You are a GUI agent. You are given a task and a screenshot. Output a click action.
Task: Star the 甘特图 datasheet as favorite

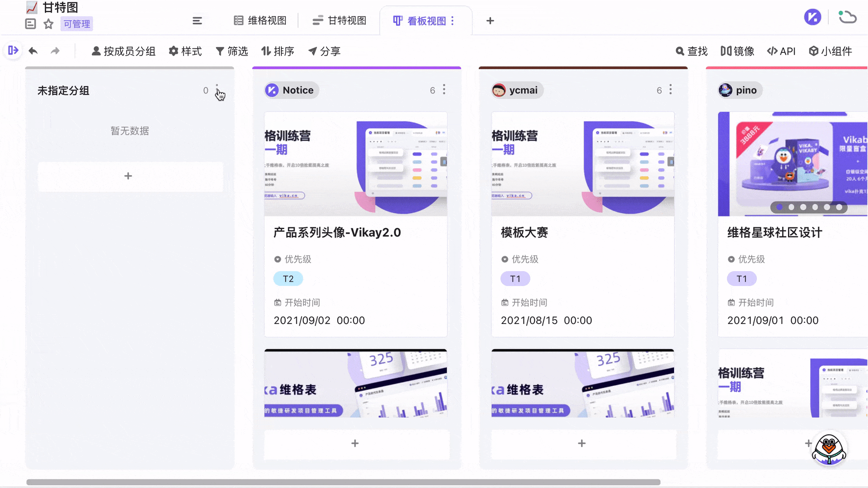(x=48, y=24)
